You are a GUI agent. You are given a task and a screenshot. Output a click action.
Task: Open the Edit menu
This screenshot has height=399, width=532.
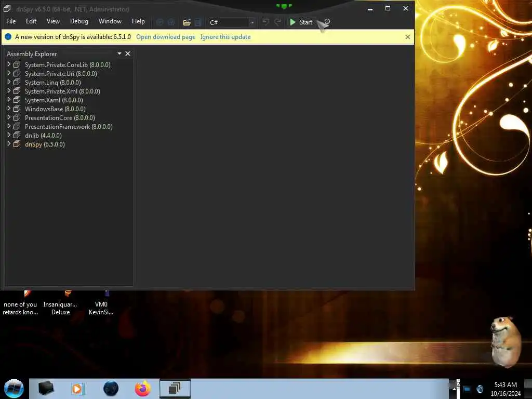pyautogui.click(x=31, y=21)
